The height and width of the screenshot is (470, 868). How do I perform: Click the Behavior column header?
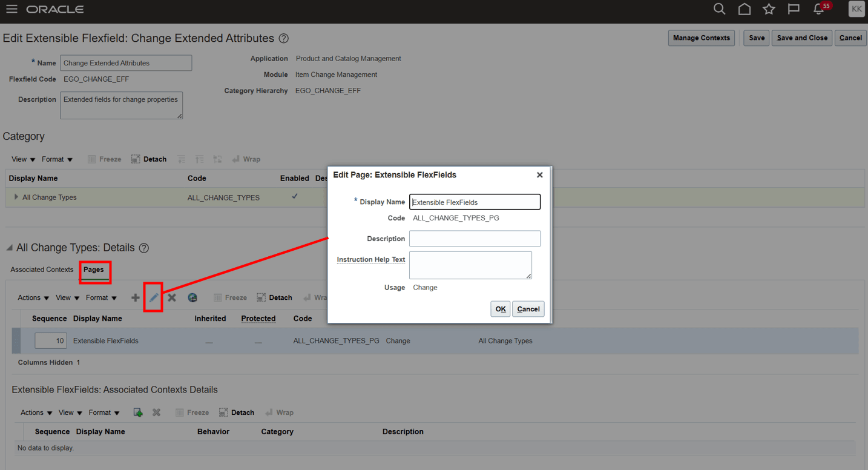click(x=214, y=432)
